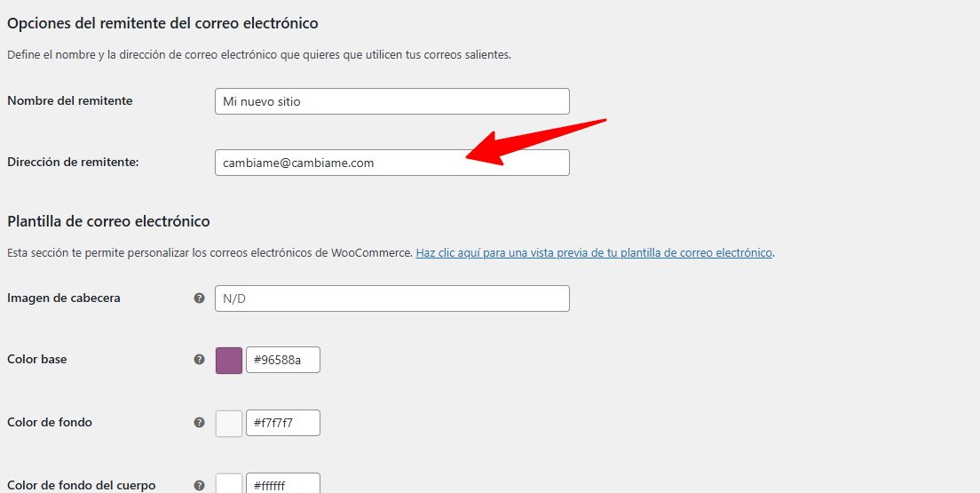Click the Nombre del remitente label
The width and height of the screenshot is (980, 493).
coord(70,101)
